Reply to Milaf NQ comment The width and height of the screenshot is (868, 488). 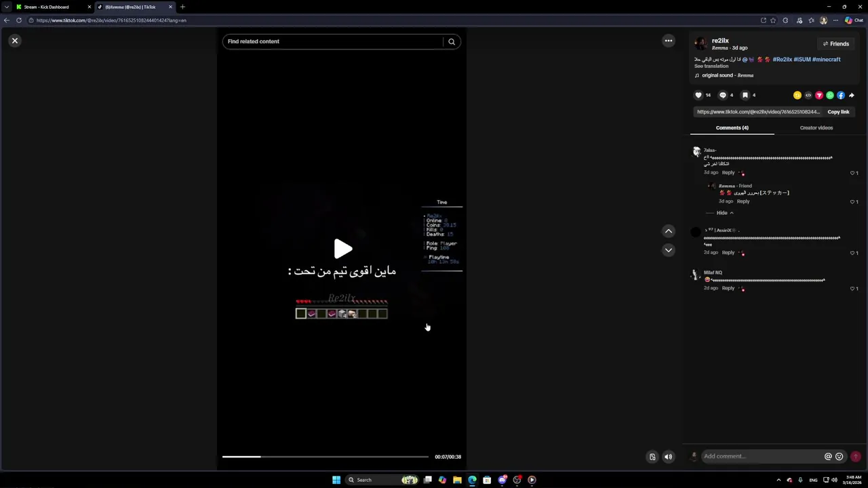pyautogui.click(x=728, y=288)
